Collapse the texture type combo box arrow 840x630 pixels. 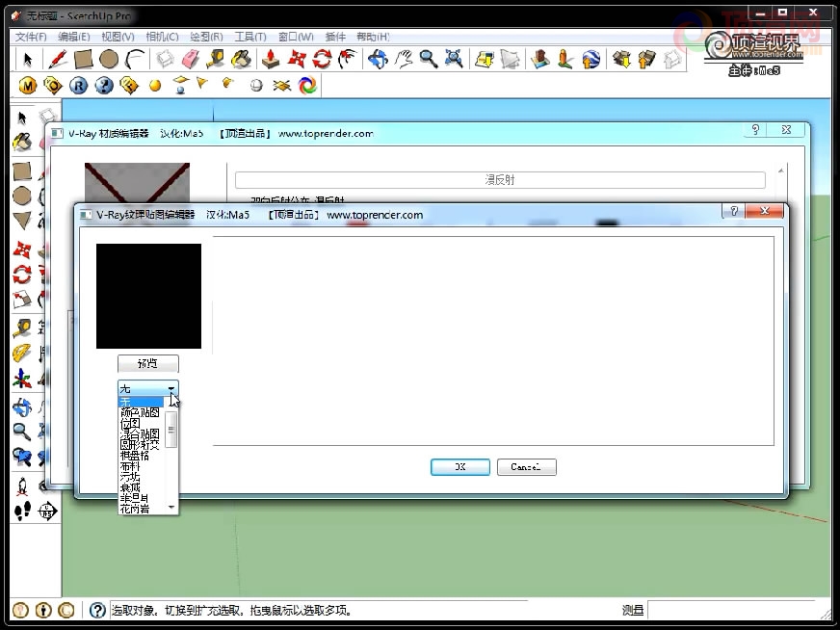(x=171, y=389)
